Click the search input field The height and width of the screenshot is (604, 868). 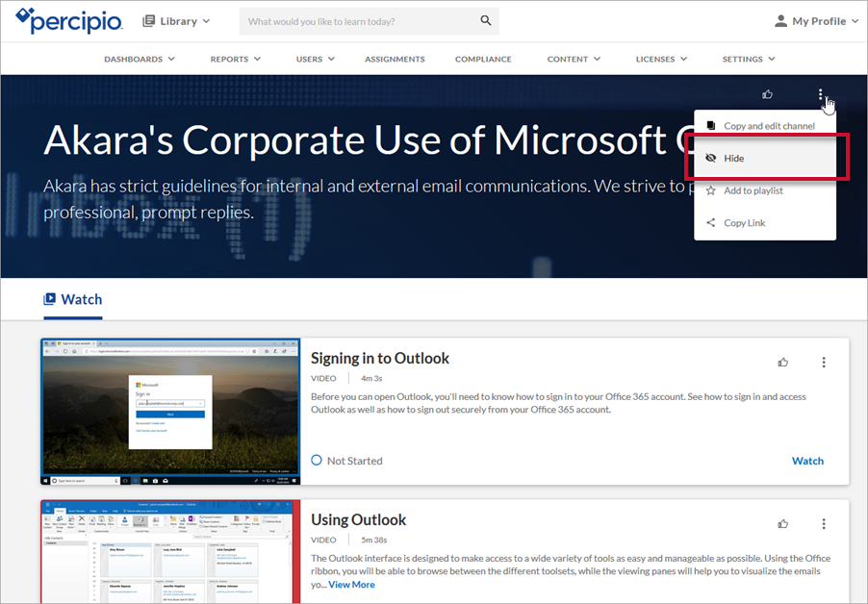click(360, 21)
